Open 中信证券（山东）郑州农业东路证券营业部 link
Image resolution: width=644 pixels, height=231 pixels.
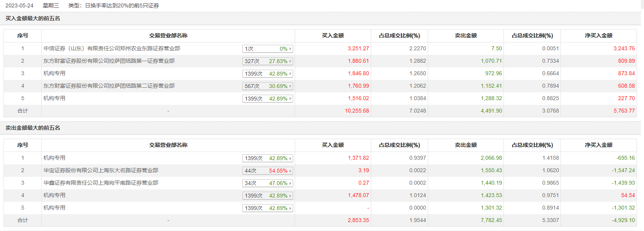[x=112, y=48]
